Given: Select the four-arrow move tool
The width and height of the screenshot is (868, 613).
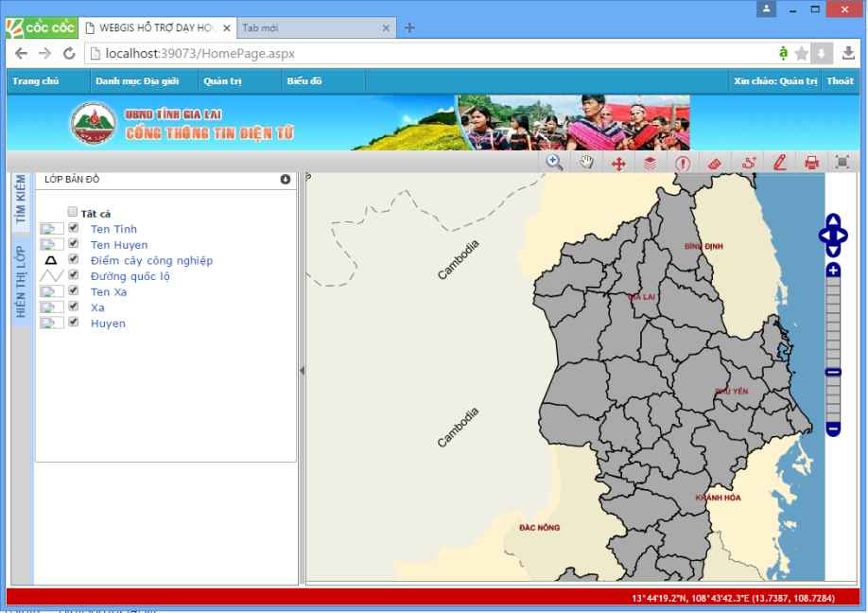Looking at the screenshot, I should point(618,164).
